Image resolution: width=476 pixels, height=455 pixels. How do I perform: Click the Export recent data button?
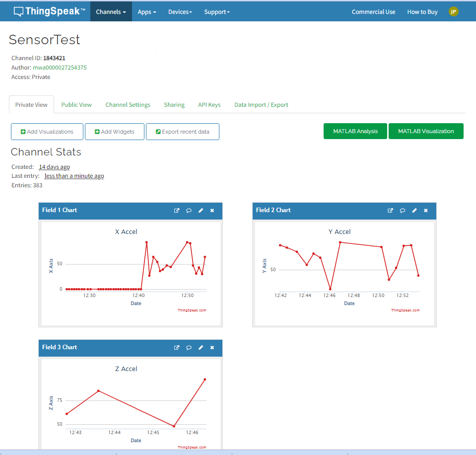(x=183, y=132)
